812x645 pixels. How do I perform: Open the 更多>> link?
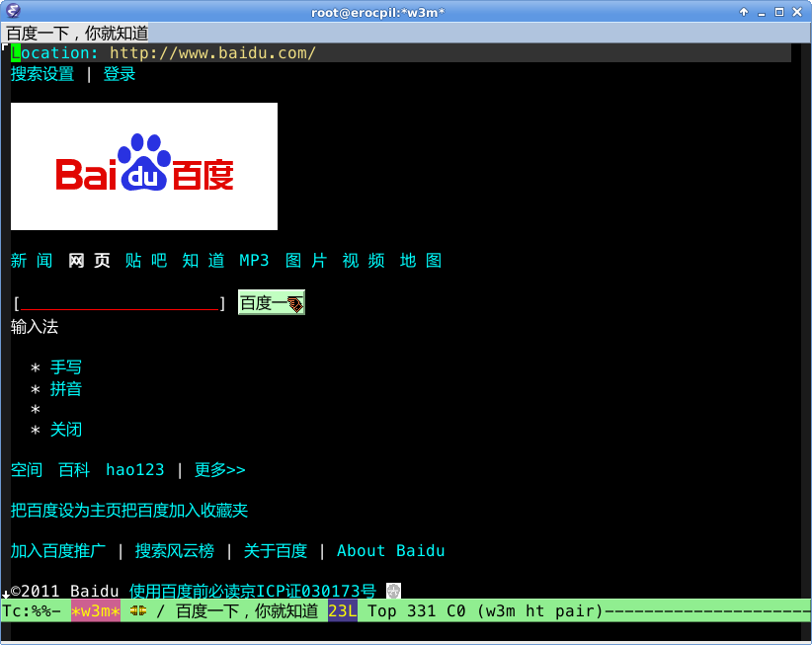click(219, 470)
